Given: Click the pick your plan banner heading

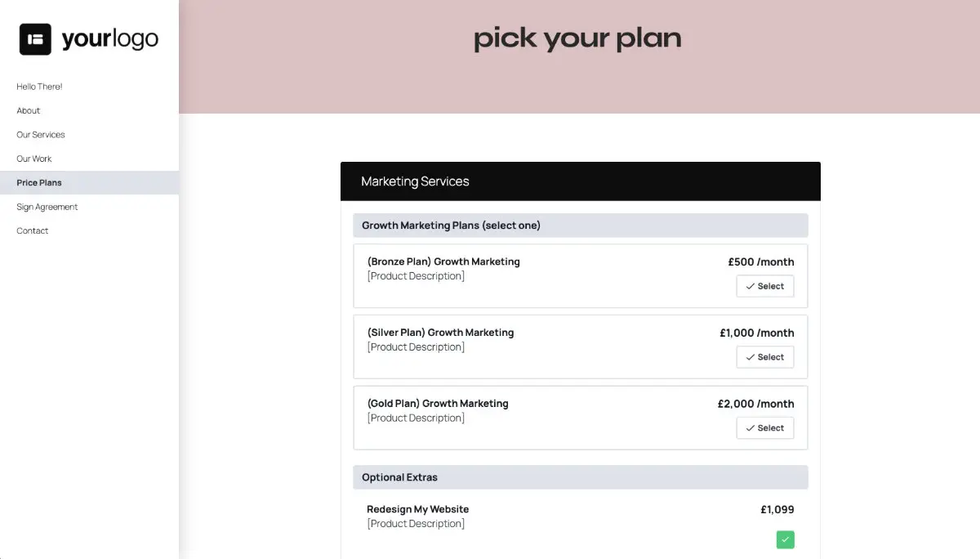Looking at the screenshot, I should [x=577, y=38].
